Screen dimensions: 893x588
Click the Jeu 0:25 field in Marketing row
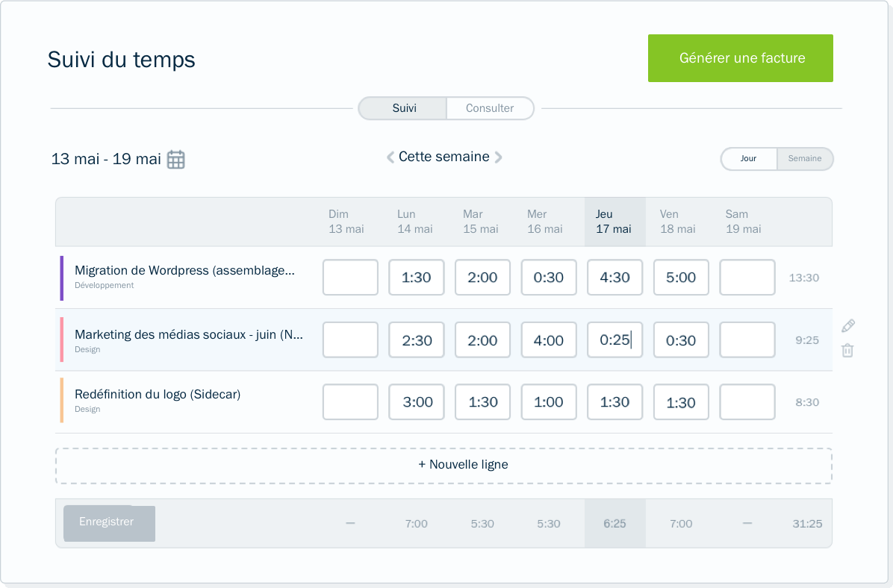click(x=614, y=340)
